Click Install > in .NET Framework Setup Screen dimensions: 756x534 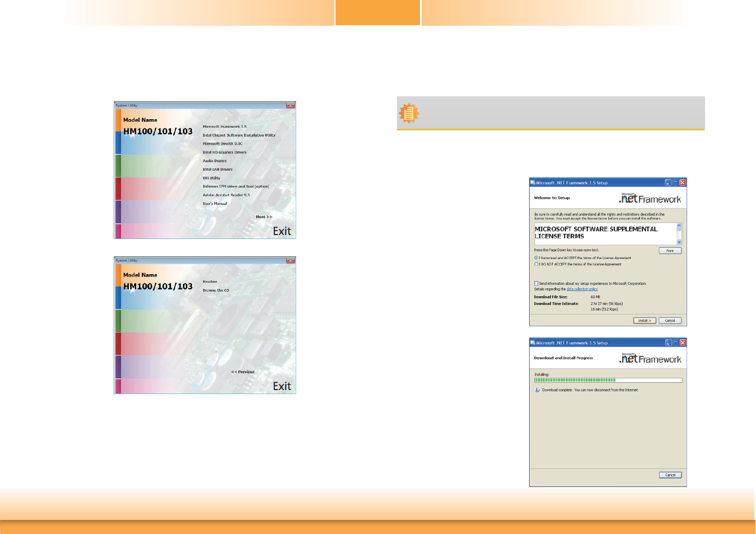point(645,321)
